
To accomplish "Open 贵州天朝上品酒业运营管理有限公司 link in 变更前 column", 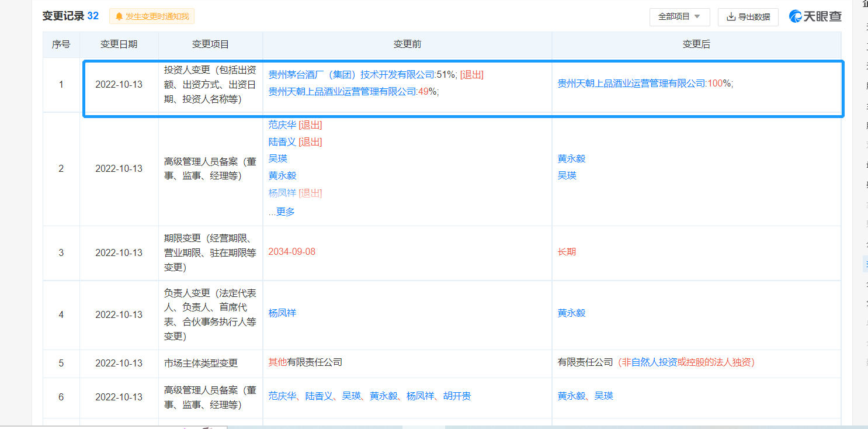I will (343, 91).
